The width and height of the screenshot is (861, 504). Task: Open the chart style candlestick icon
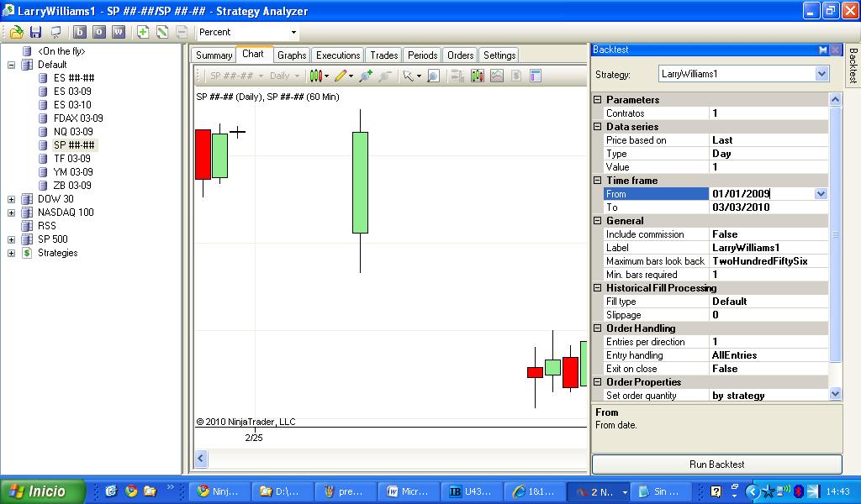coord(319,76)
